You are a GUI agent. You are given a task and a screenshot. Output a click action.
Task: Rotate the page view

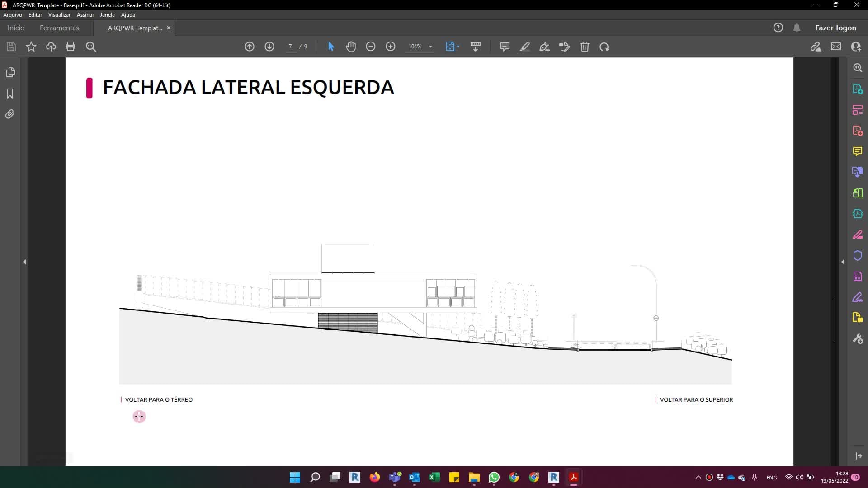pos(604,47)
